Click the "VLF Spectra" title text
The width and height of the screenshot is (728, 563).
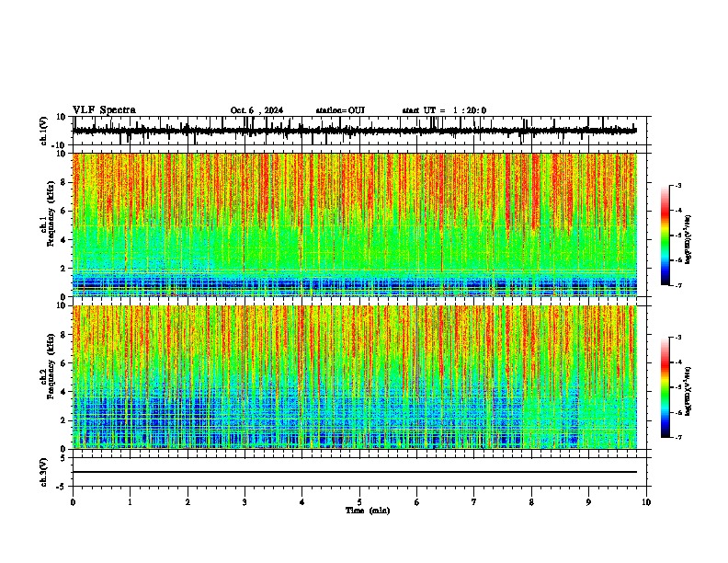[x=104, y=110]
